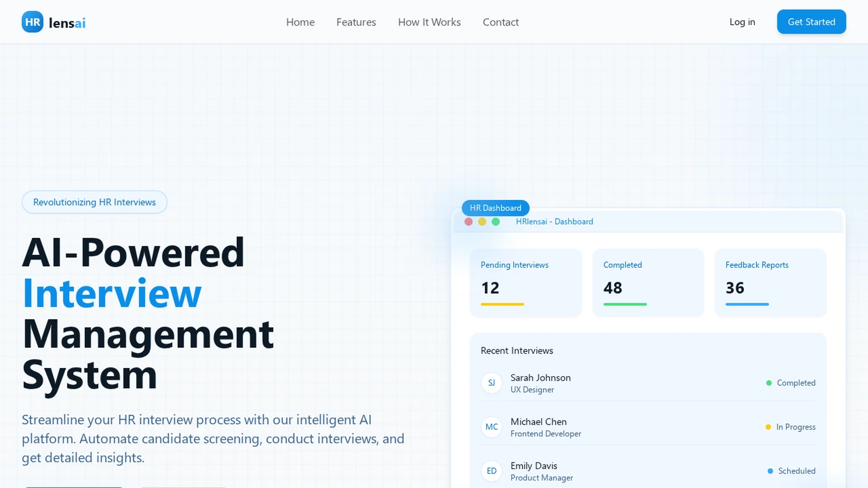Viewport: 868px width, 488px height.
Task: Click the blue Feedback Reports progress bar
Action: click(747, 305)
